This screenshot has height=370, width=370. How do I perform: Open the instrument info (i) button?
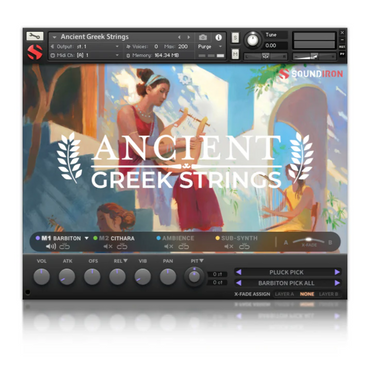(x=219, y=37)
